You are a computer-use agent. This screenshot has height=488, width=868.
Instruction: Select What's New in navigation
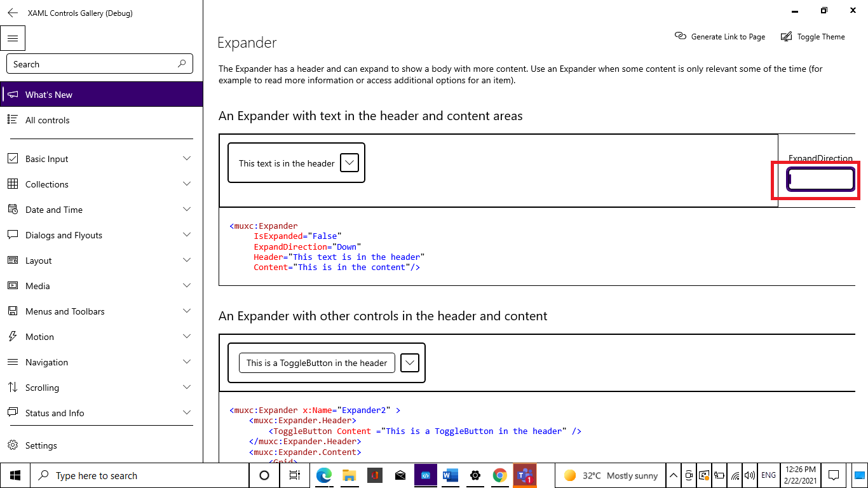(x=102, y=95)
